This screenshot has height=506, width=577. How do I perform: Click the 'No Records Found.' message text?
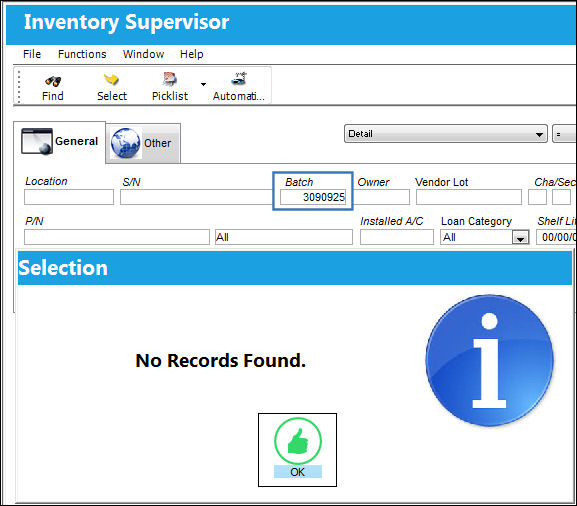pyautogui.click(x=220, y=360)
